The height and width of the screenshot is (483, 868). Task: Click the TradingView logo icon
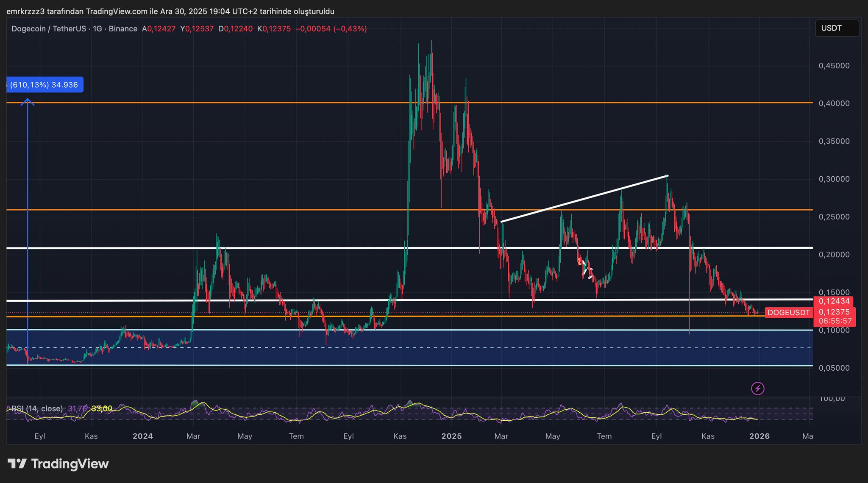tap(17, 464)
